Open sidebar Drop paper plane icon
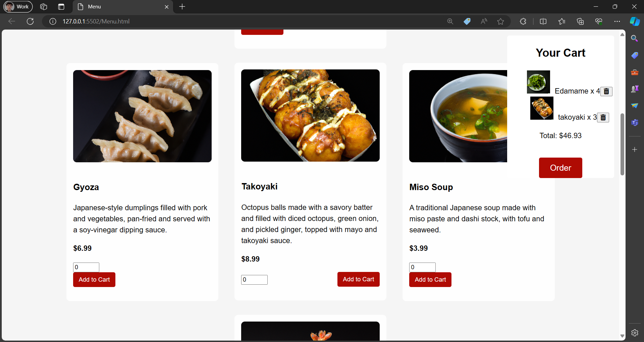 [635, 106]
